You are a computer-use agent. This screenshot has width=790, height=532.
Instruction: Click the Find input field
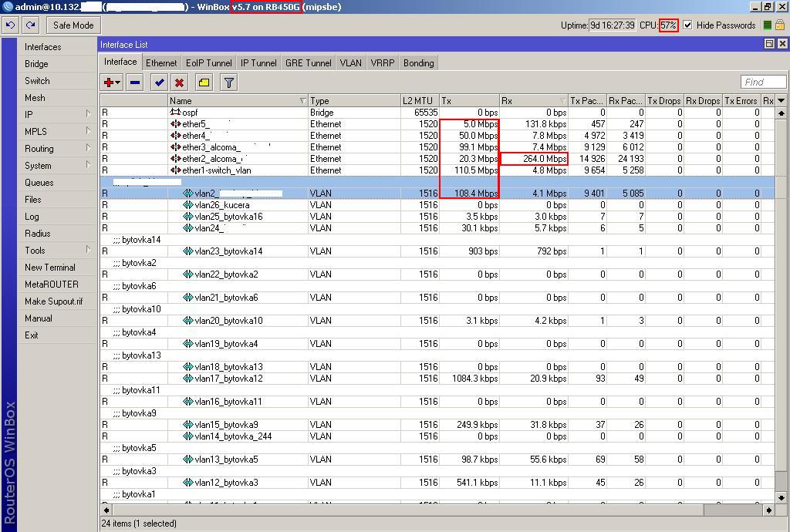(x=763, y=82)
